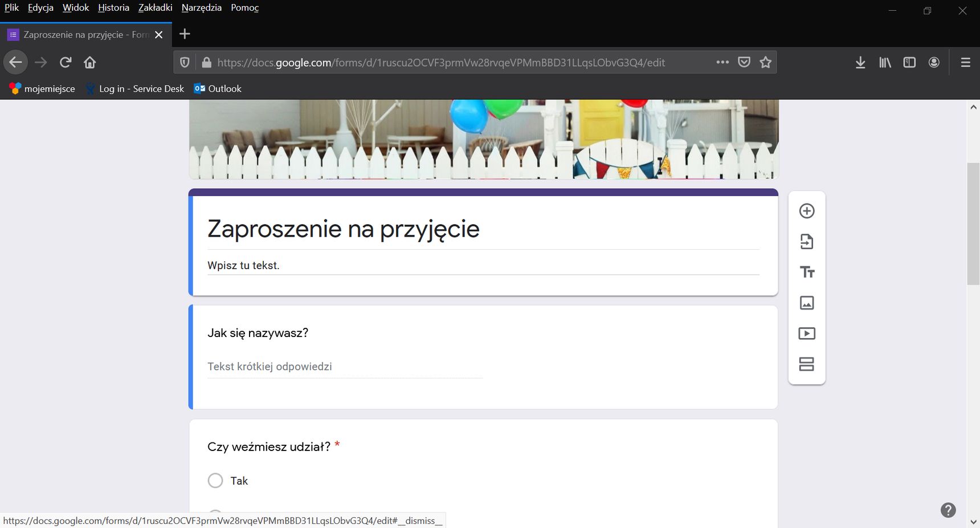Minimize the Firefox window

[892, 11]
